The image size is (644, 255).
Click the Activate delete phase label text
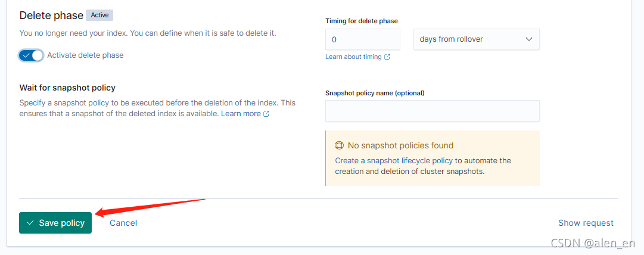(85, 55)
